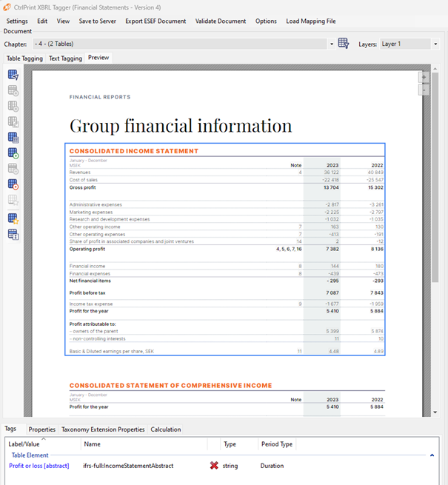Click the Name column header

pos(144,444)
